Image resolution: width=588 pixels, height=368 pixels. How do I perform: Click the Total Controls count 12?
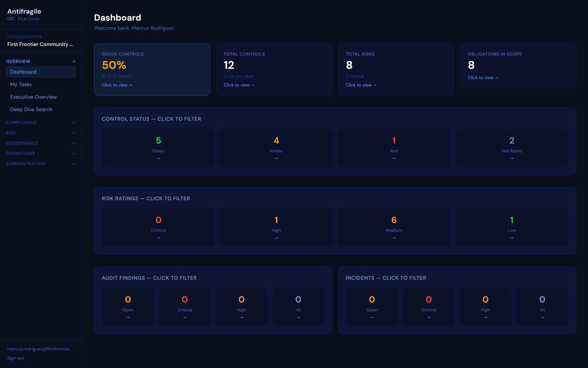pyautogui.click(x=229, y=65)
